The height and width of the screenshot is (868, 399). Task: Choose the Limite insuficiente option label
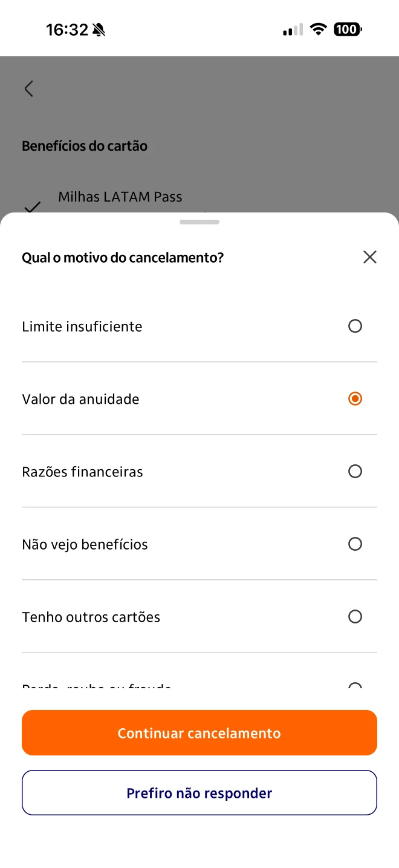[82, 327]
